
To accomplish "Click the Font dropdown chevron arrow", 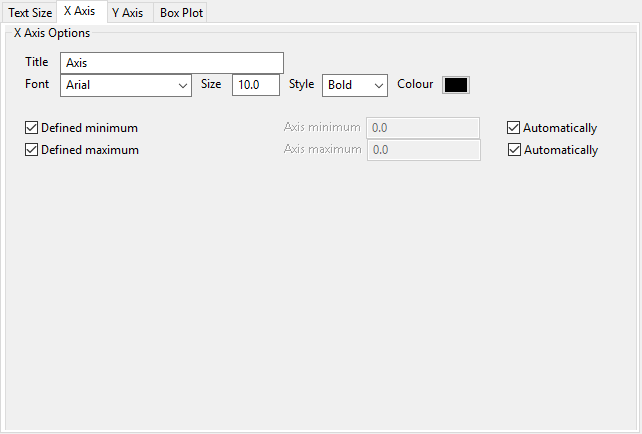I will click(183, 86).
